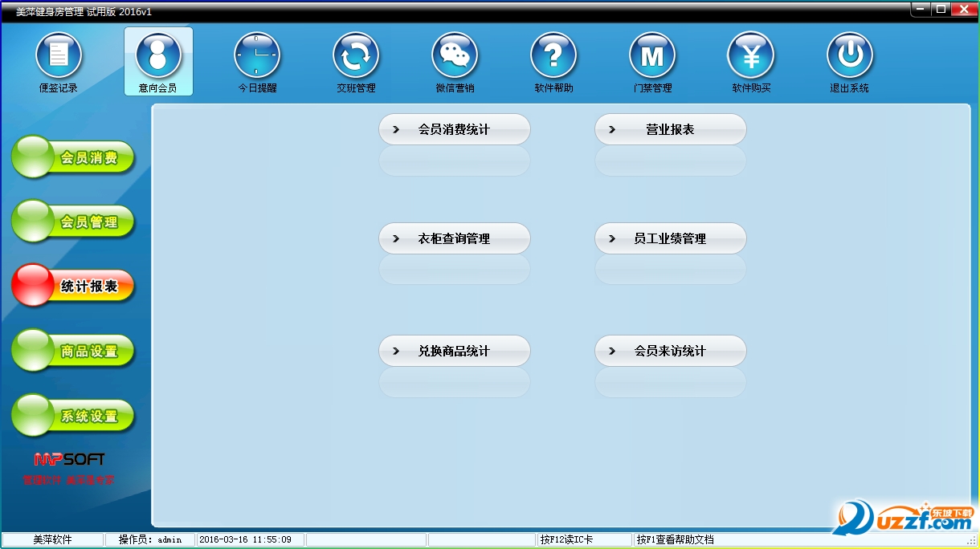Click 退出系统 power icon to exit
The width and height of the screenshot is (980, 549).
coord(850,56)
